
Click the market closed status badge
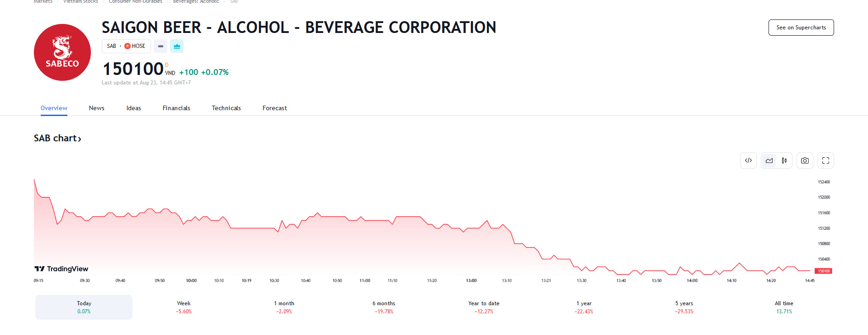[160, 46]
